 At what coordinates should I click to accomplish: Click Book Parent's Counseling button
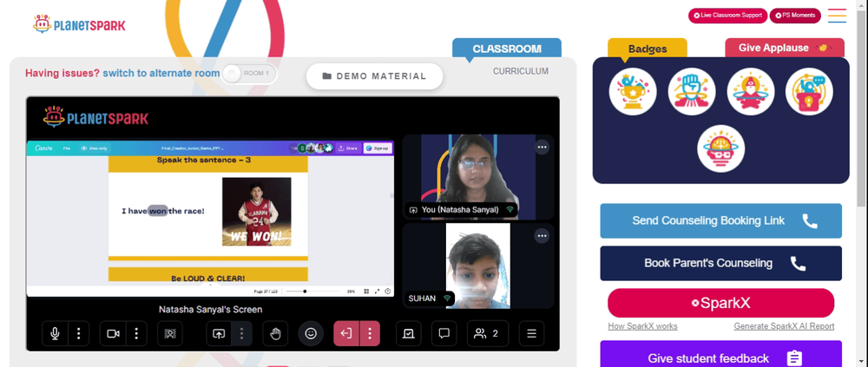pos(720,263)
